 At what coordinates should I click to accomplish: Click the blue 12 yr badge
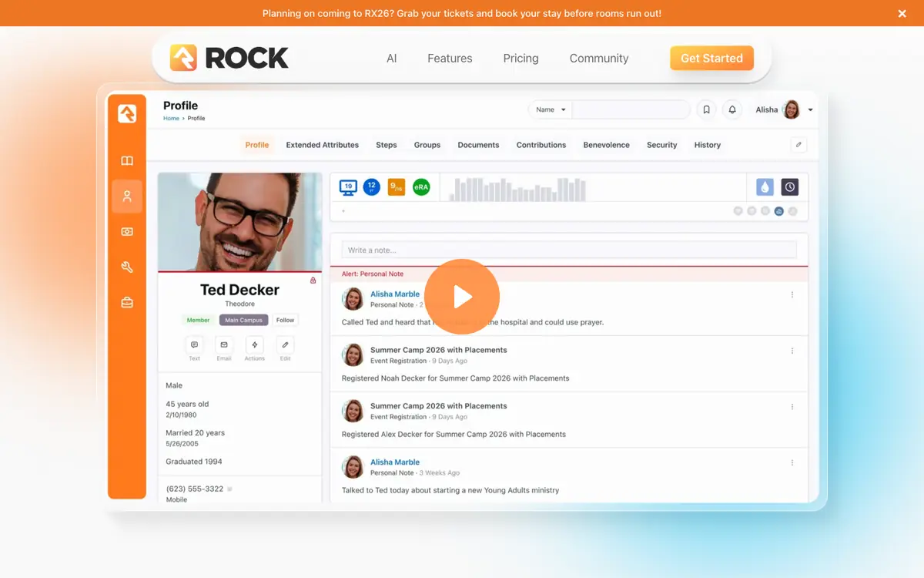(372, 187)
